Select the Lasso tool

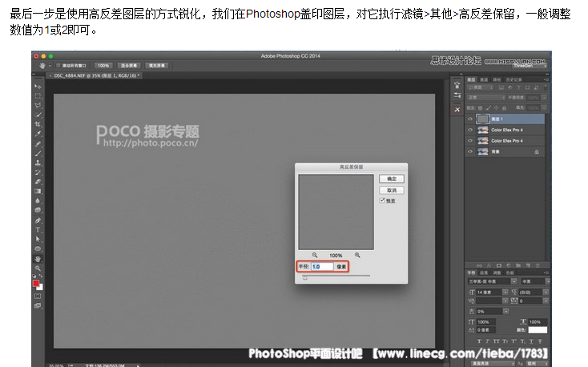coord(38,106)
